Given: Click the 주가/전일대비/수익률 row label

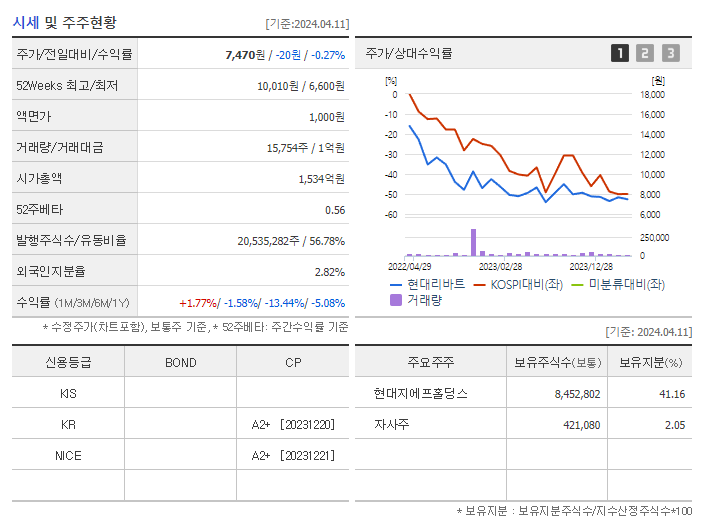Looking at the screenshot, I should coord(74,54).
